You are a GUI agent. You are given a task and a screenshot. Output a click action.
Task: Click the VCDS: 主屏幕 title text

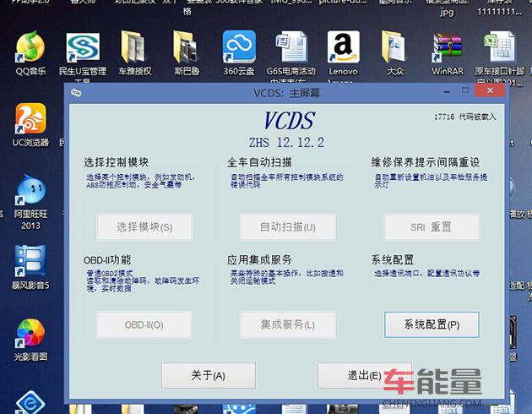coord(287,93)
